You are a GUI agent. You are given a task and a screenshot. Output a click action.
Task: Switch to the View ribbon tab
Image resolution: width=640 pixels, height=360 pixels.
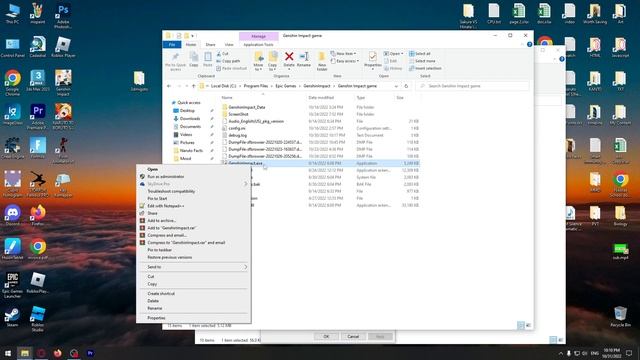tap(229, 44)
